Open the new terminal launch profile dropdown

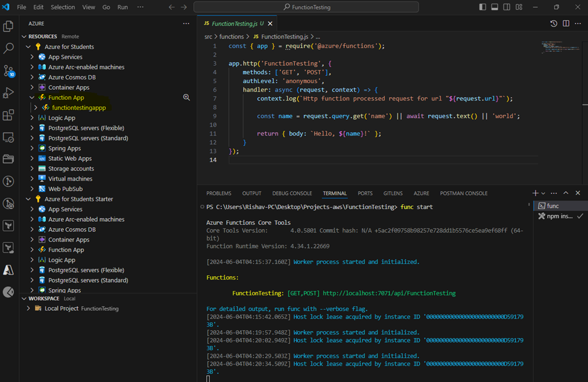pyautogui.click(x=543, y=193)
